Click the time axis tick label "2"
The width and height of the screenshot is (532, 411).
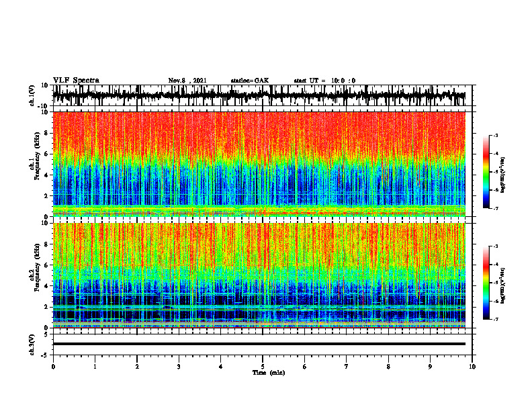[137, 367]
